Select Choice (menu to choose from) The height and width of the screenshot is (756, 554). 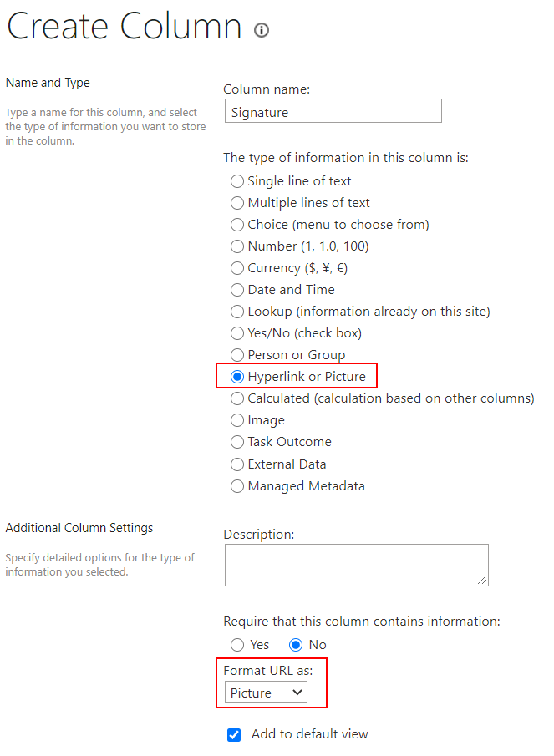click(x=237, y=225)
